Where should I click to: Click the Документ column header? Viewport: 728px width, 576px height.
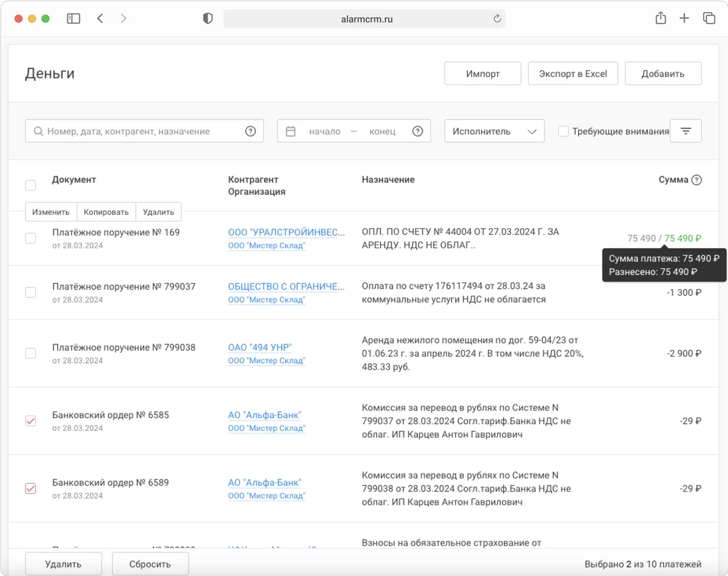click(74, 180)
